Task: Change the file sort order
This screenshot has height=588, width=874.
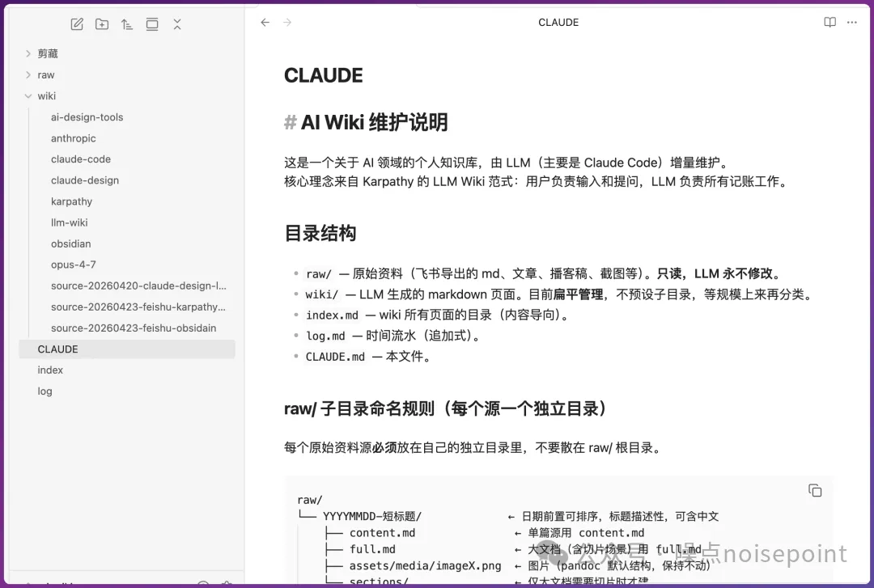Action: tap(127, 24)
